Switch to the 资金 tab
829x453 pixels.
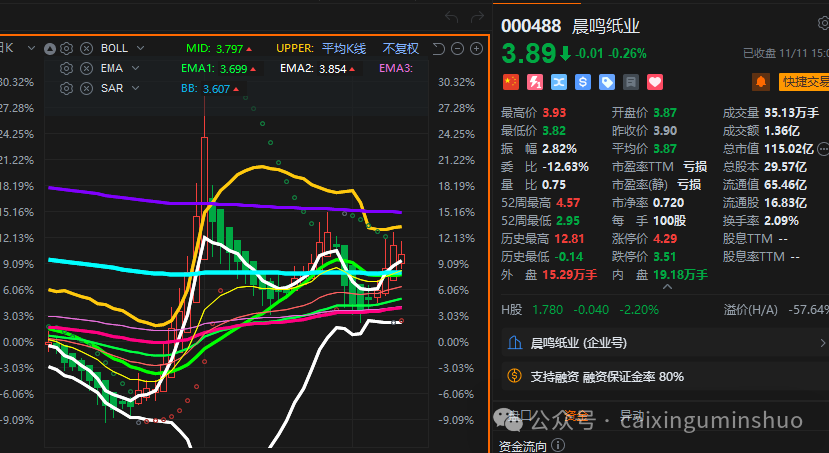575,415
